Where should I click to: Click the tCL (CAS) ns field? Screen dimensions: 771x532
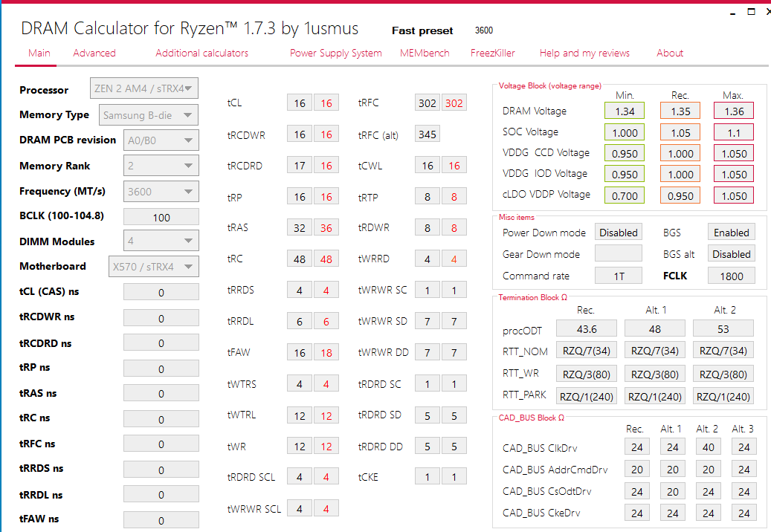point(161,292)
